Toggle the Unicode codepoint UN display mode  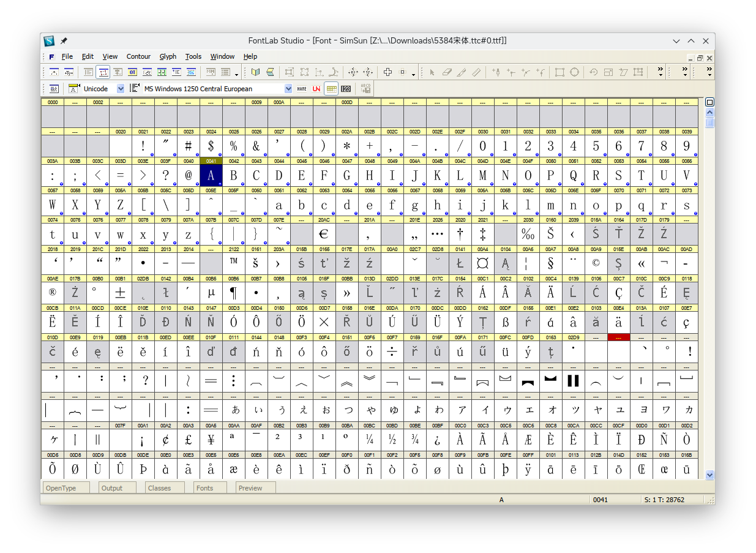click(315, 89)
